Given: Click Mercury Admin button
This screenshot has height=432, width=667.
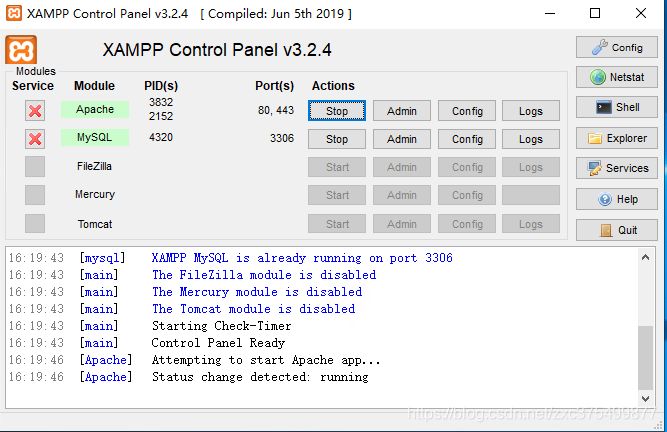Looking at the screenshot, I should 402,195.
